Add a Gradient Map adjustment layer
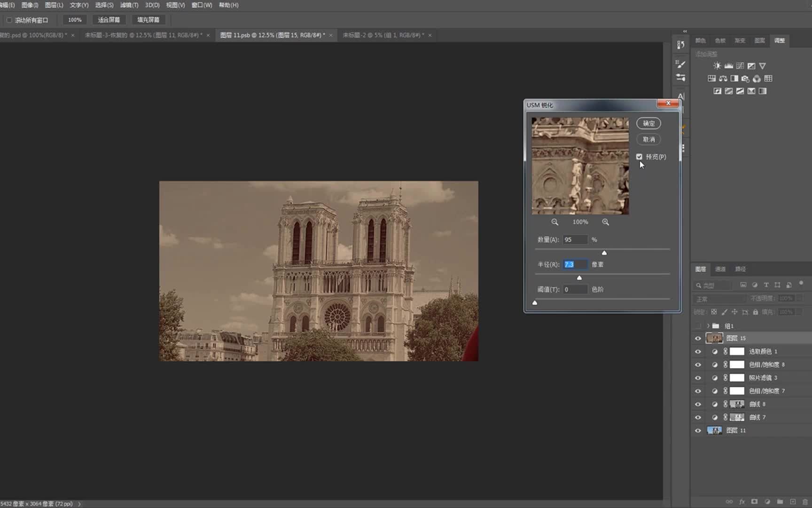 coord(762,91)
